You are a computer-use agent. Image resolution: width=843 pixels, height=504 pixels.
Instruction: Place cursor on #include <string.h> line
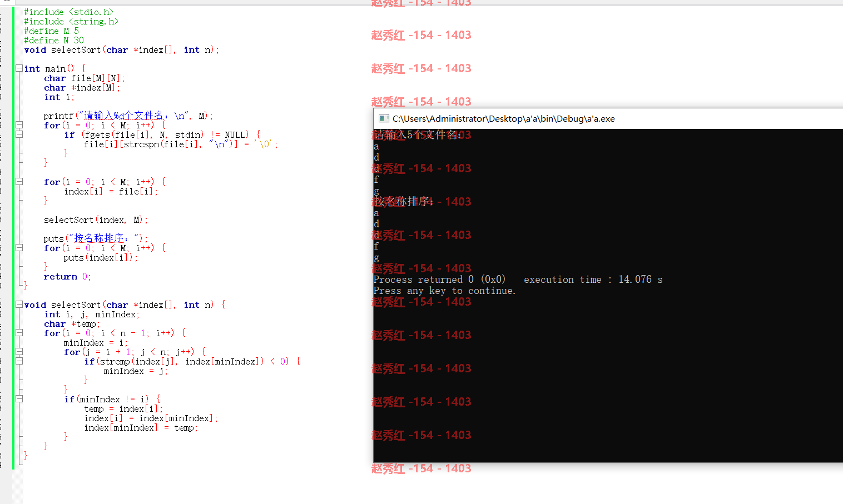click(71, 21)
